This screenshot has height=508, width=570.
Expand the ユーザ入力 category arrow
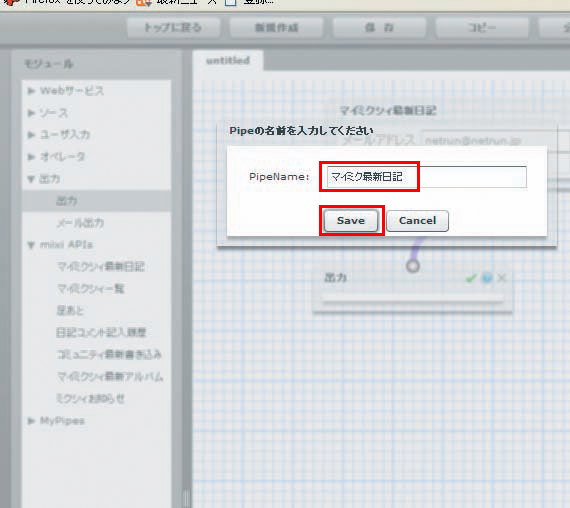pos(31,135)
